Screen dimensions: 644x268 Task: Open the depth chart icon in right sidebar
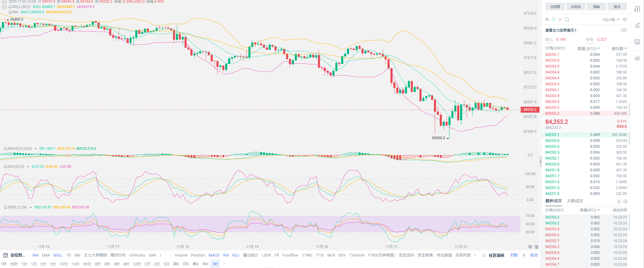click(637, 26)
